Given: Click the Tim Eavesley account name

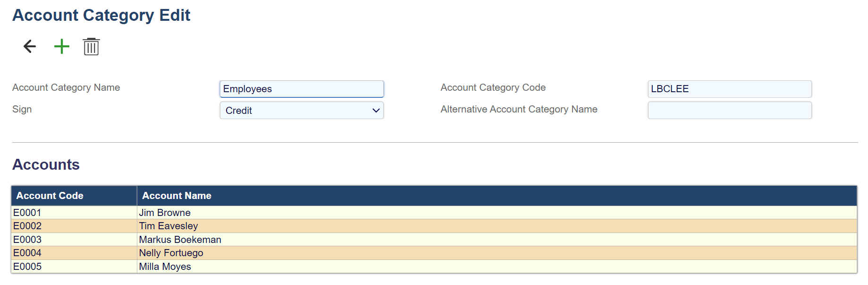Looking at the screenshot, I should click(169, 226).
